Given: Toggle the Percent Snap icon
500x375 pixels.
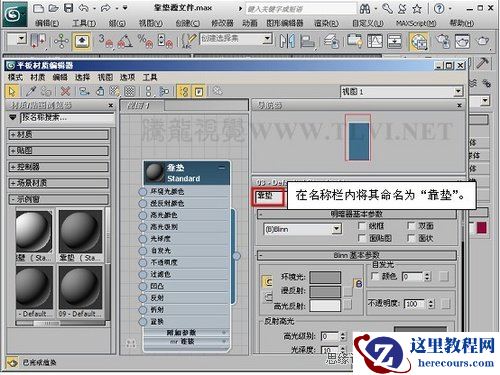Looking at the screenshot, I should 146,41.
